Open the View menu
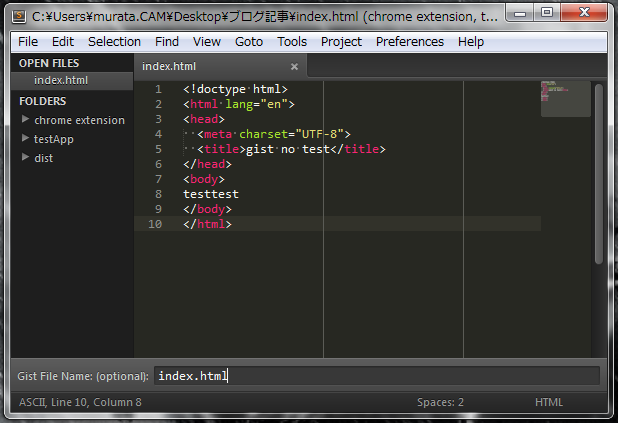 (207, 42)
